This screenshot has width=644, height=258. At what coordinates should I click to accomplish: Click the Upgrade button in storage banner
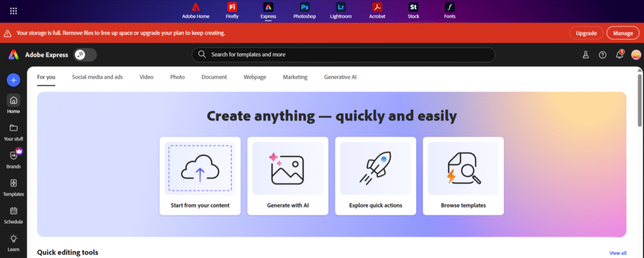[586, 33]
